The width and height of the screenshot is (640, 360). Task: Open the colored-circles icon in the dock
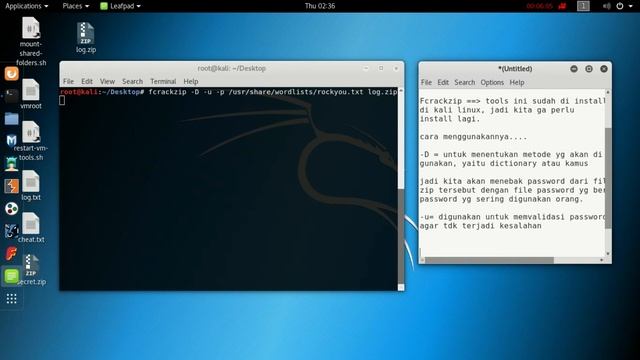pyautogui.click(x=11, y=209)
